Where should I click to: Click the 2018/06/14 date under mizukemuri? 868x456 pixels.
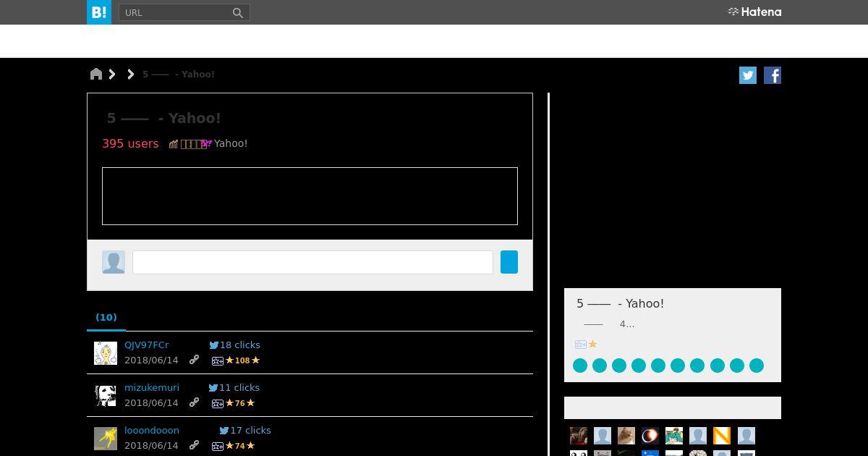click(x=151, y=402)
